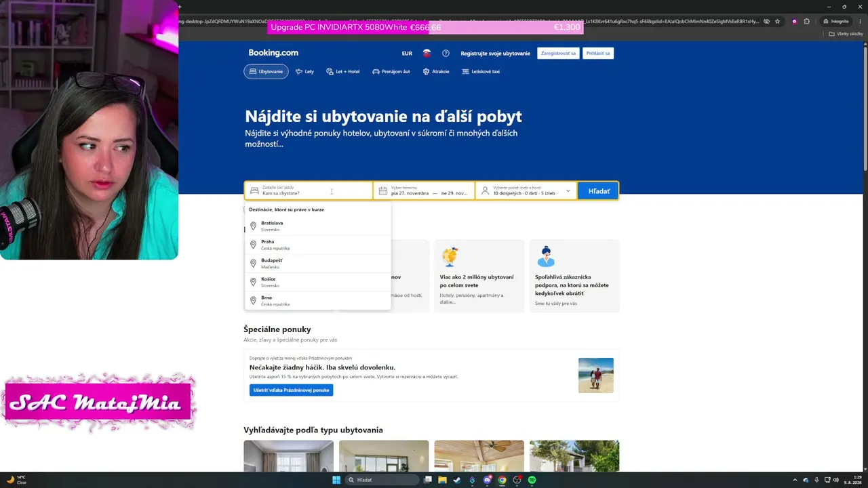
Task: Click the Kam sa chystáte destination input
Action: [309, 191]
